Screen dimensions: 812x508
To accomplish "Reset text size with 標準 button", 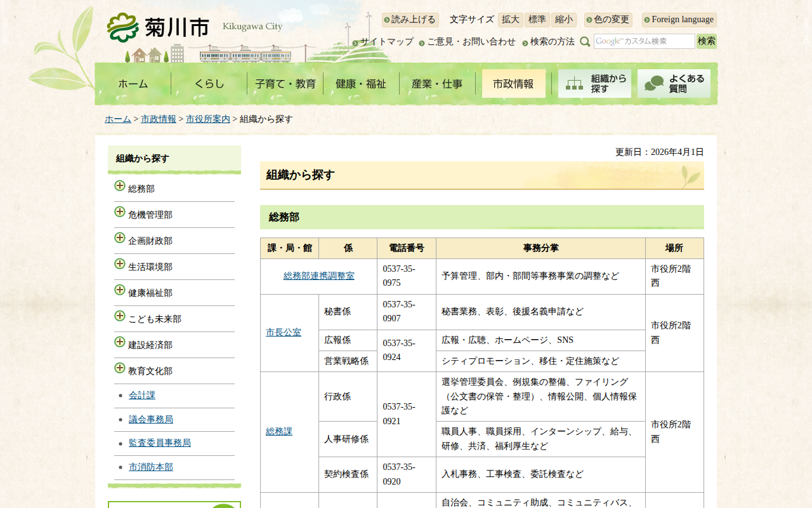I will click(537, 20).
